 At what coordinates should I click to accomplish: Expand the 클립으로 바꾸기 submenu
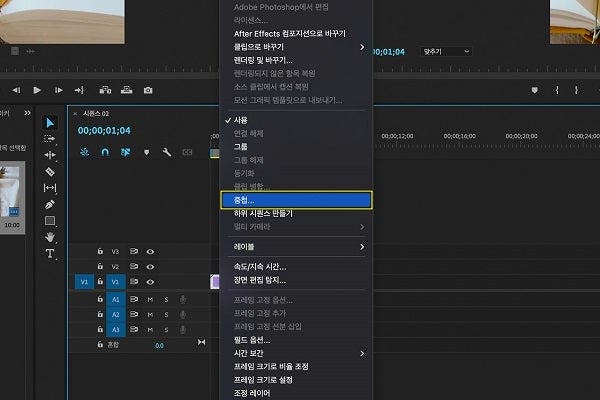pyautogui.click(x=297, y=47)
